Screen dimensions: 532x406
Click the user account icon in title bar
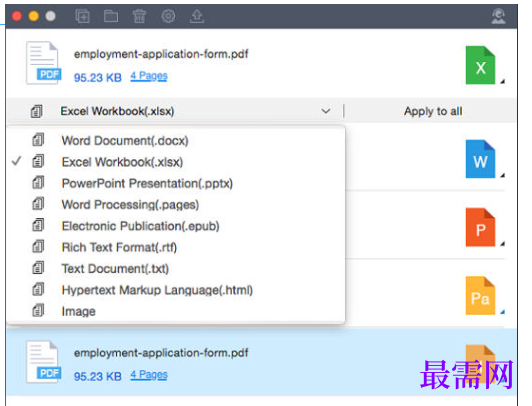tap(498, 16)
